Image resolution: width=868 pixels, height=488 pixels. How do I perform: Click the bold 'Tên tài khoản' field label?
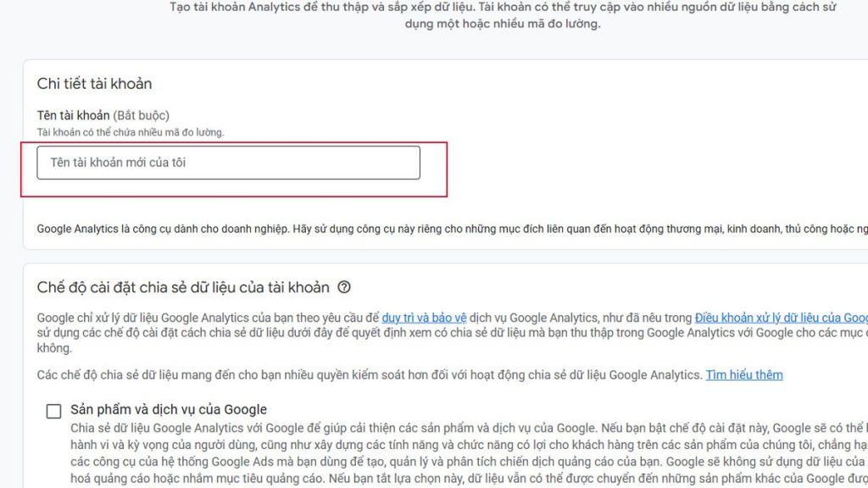coord(73,115)
